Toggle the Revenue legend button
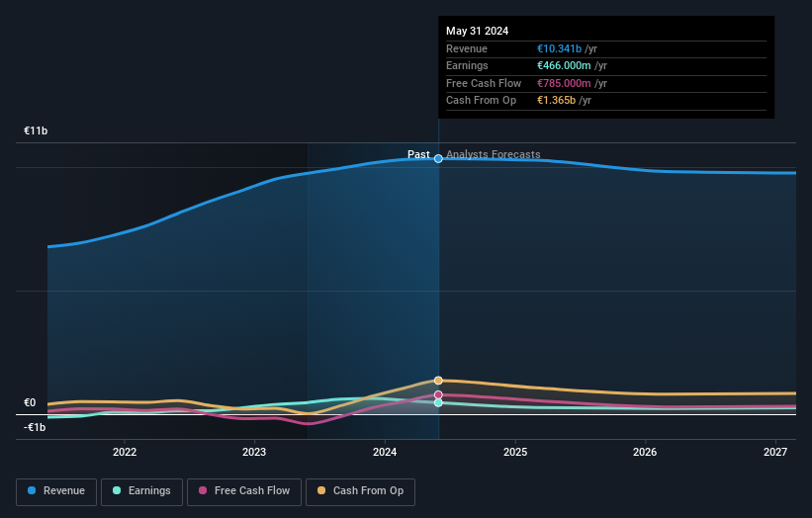The height and width of the screenshot is (518, 812). click(x=56, y=491)
